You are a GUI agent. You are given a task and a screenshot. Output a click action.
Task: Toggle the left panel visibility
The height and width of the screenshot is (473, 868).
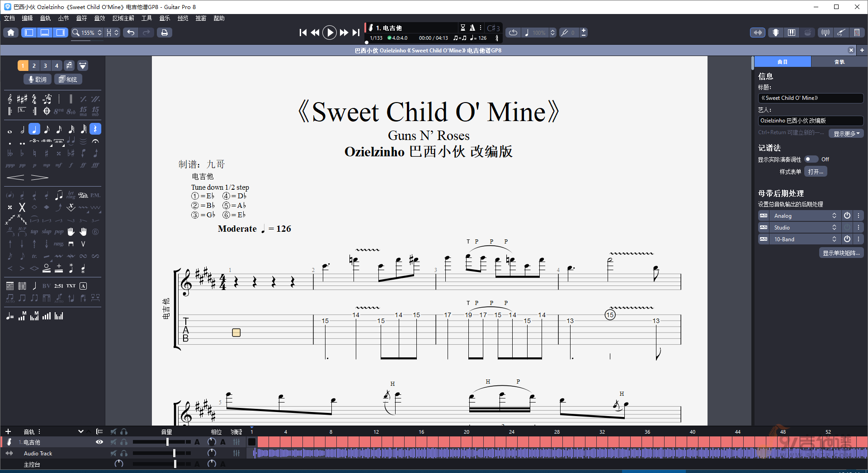point(29,33)
